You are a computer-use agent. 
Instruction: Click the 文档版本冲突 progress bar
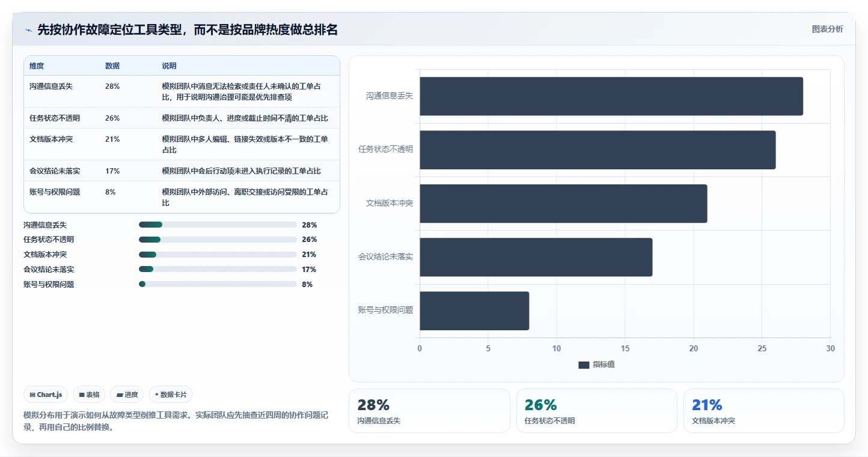click(218, 255)
